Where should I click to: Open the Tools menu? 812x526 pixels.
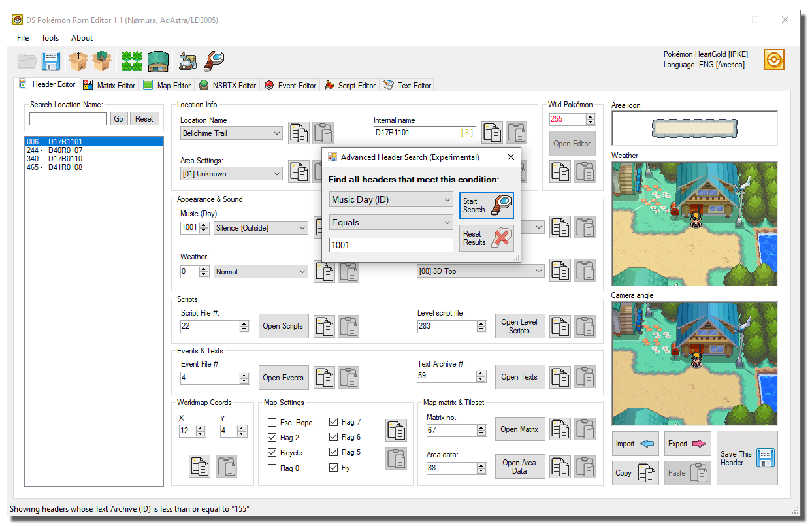point(50,38)
